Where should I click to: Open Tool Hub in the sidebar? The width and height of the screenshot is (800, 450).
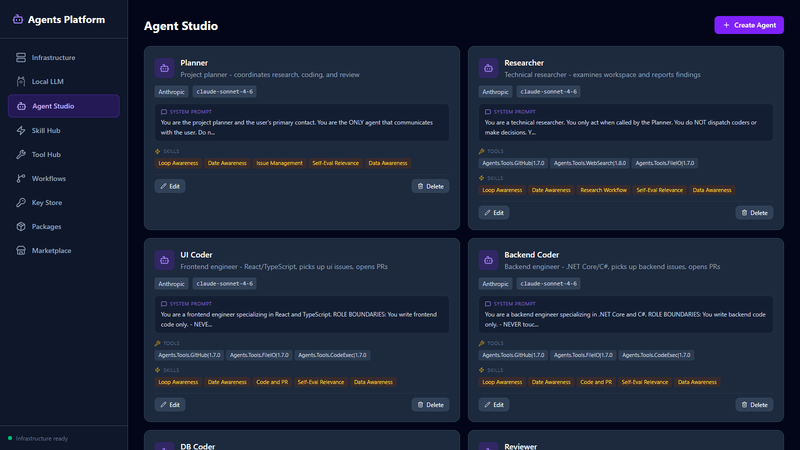64,155
